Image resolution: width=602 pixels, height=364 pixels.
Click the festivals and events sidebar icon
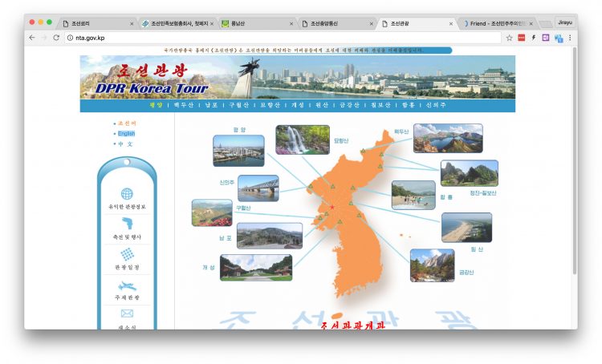coord(127,223)
